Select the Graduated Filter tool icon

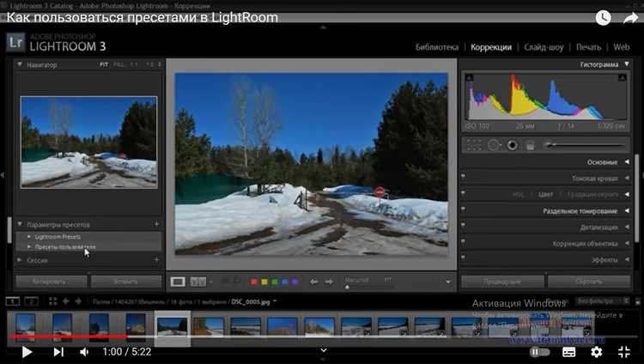[531, 145]
